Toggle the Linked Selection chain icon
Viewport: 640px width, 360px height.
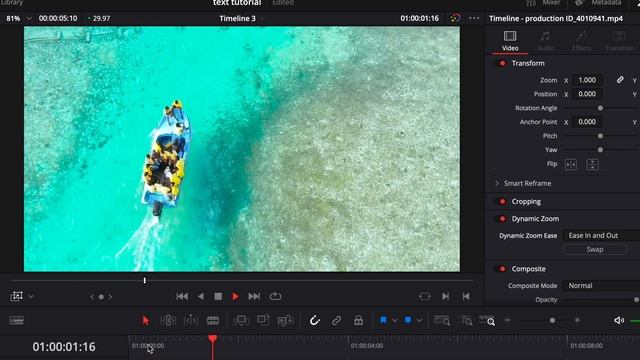336,320
